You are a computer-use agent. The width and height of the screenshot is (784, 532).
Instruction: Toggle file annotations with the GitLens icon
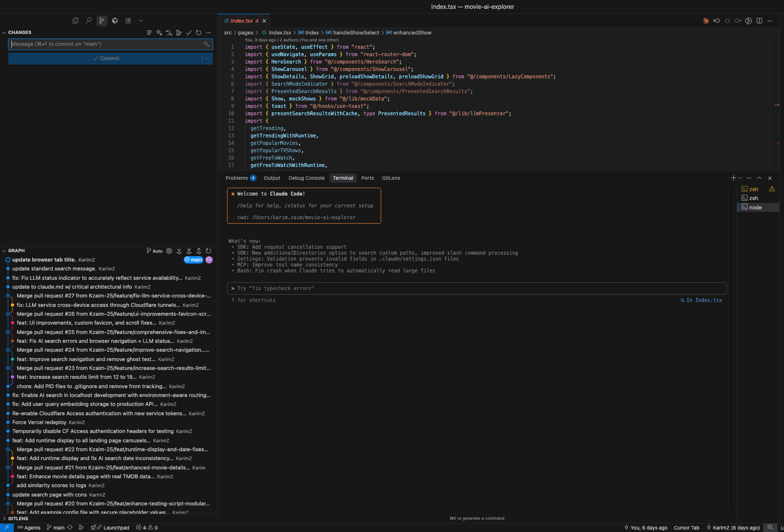point(749,21)
